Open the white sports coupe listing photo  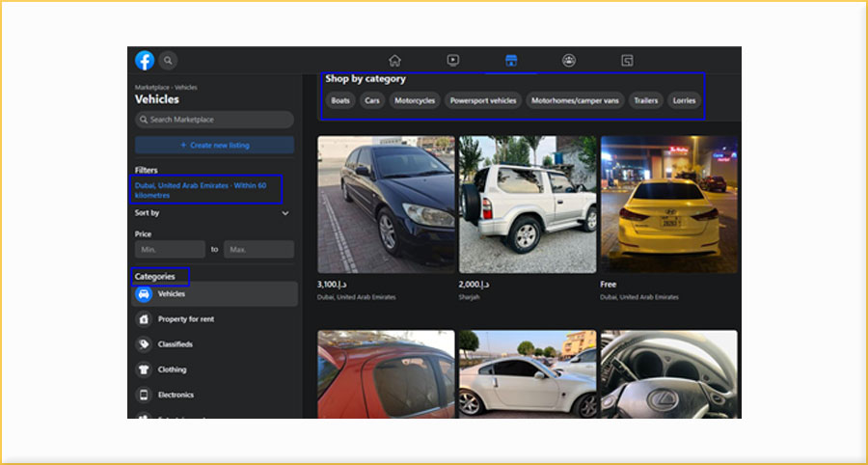528,374
